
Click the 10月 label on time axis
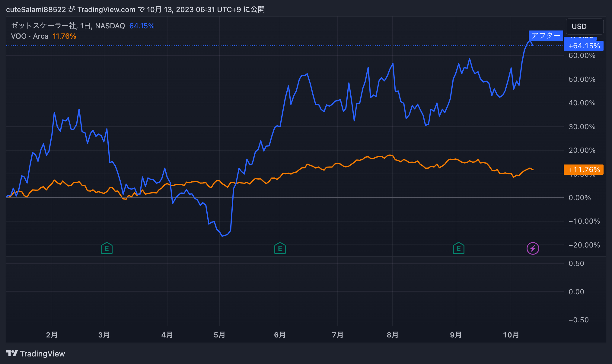(x=511, y=335)
